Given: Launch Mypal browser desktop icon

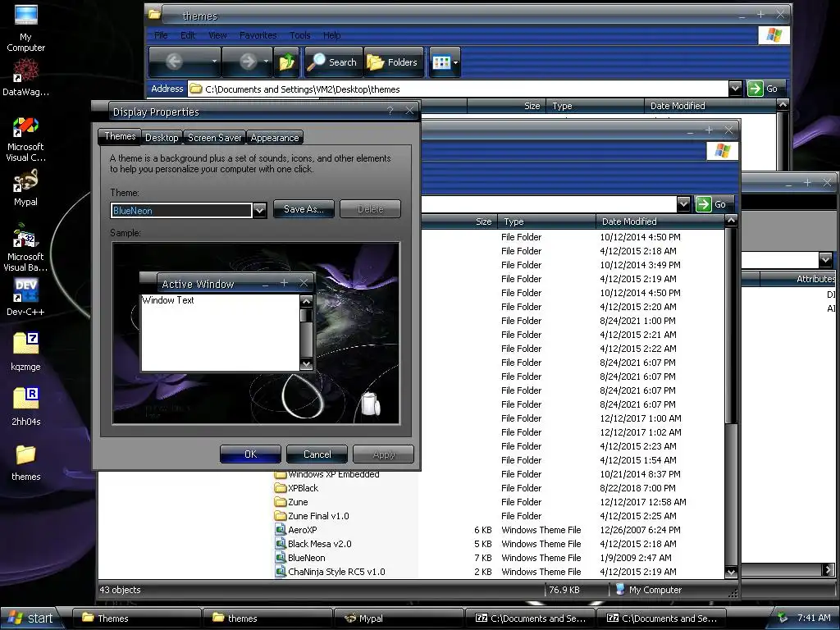Looking at the screenshot, I should coord(25,189).
